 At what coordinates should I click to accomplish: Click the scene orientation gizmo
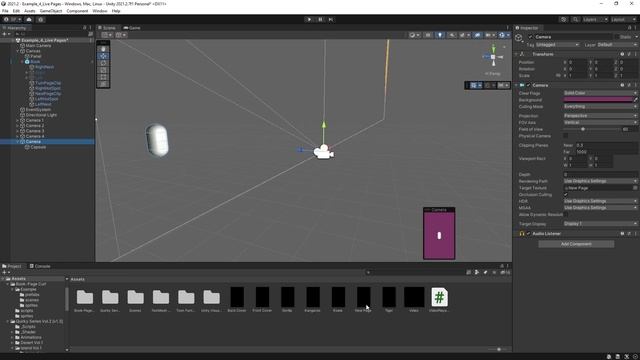tap(493, 57)
